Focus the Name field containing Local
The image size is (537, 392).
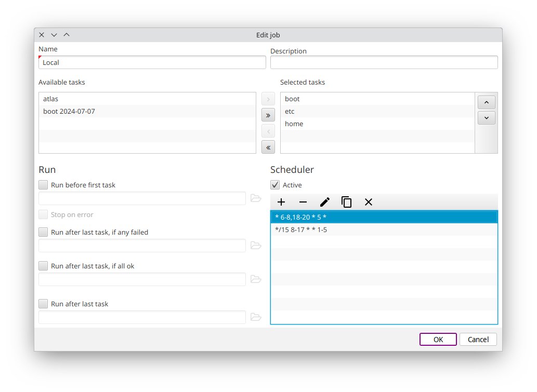coord(152,63)
